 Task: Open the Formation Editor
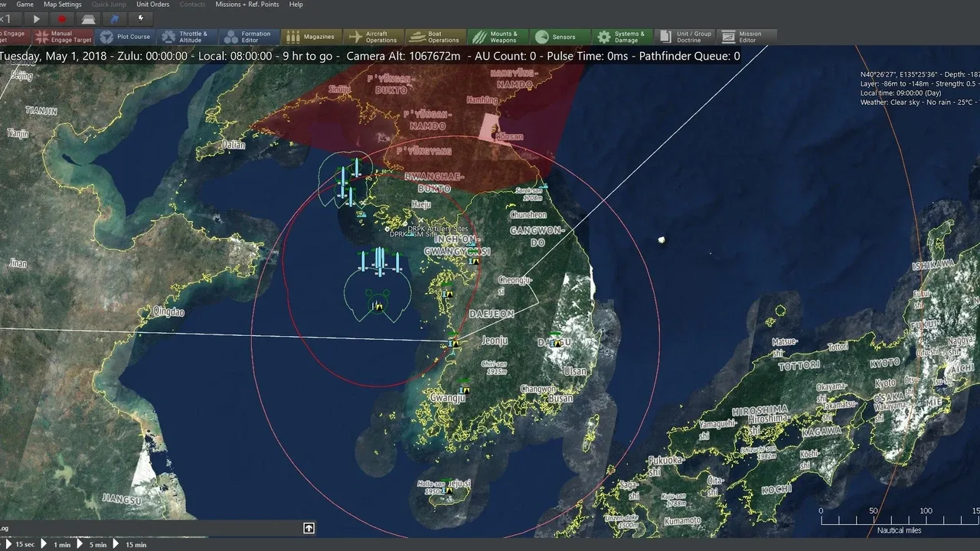(249, 37)
